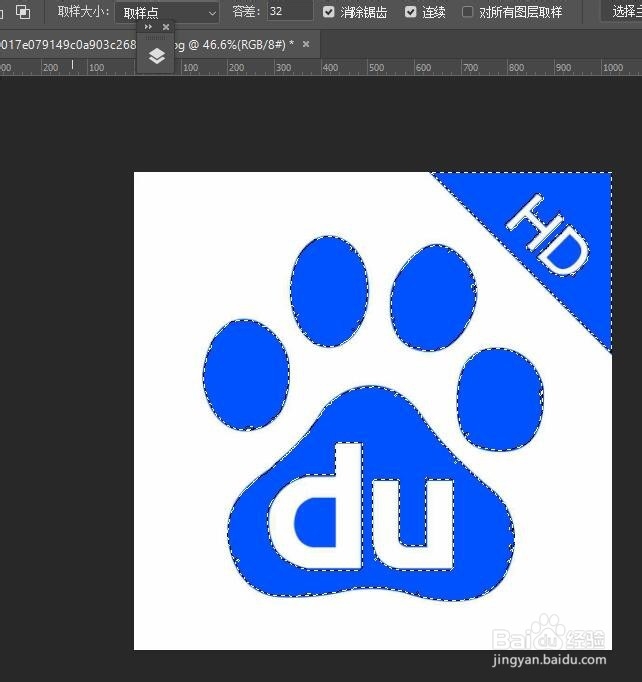The width and height of the screenshot is (642, 682).
Task: Toggle the 连续 contiguous checkbox
Action: click(x=410, y=12)
